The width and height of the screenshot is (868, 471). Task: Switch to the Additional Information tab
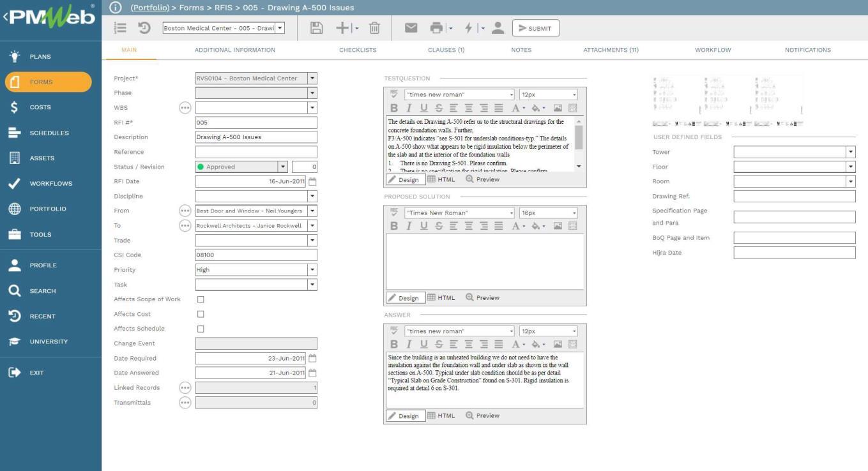point(235,50)
